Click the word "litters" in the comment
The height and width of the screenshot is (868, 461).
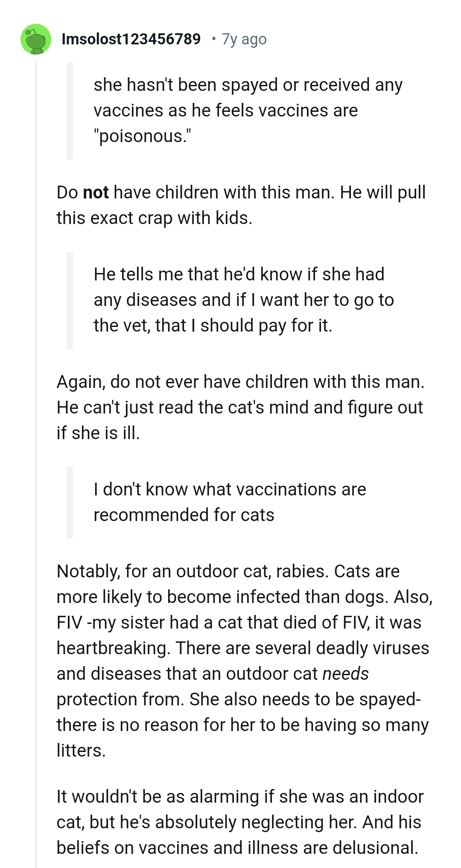80,751
